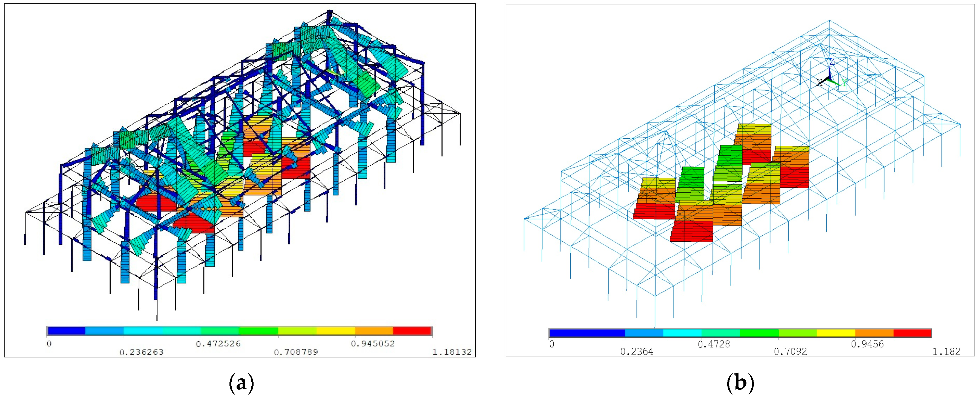Image resolution: width=980 pixels, height=397 pixels.
Task: Click the 0.236263 legend value
Action: coord(141,352)
